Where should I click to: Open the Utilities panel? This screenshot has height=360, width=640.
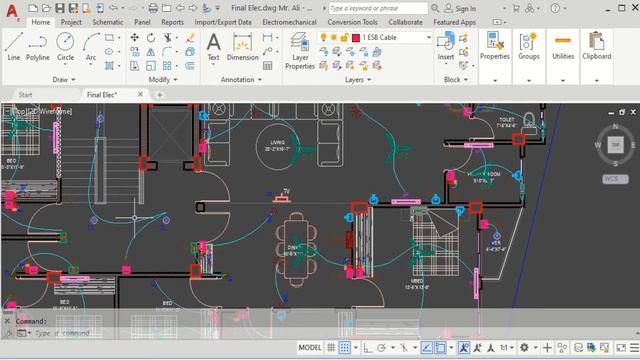(563, 46)
